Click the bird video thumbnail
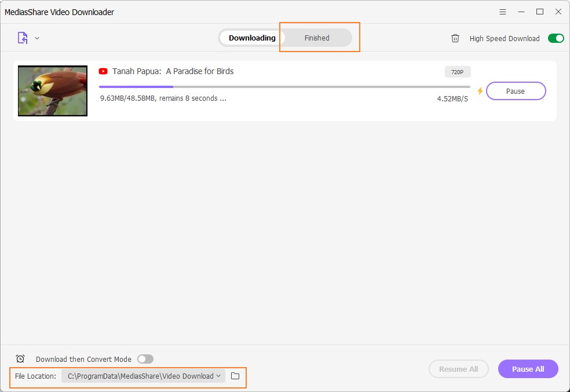This screenshot has width=570, height=392. (x=53, y=91)
